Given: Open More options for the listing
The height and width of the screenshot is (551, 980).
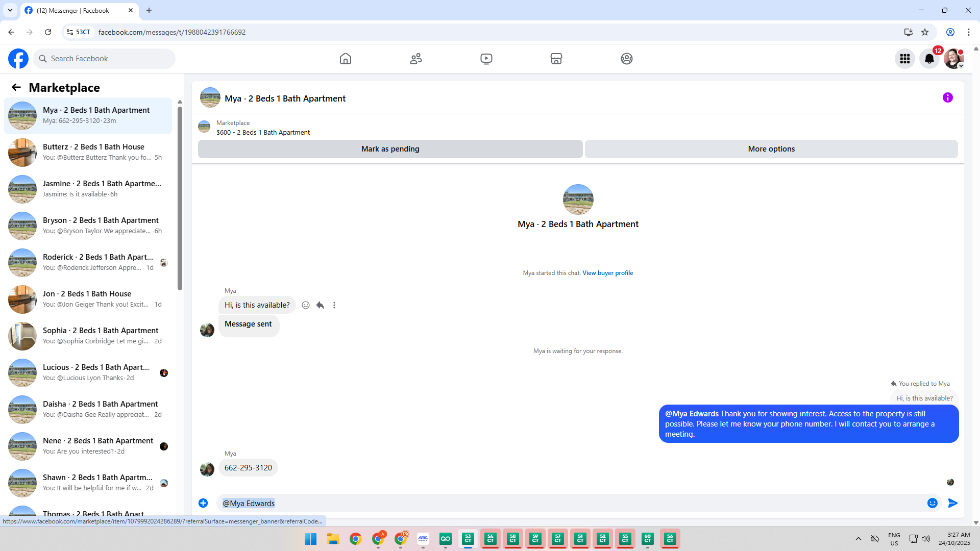Looking at the screenshot, I should pos(771,149).
